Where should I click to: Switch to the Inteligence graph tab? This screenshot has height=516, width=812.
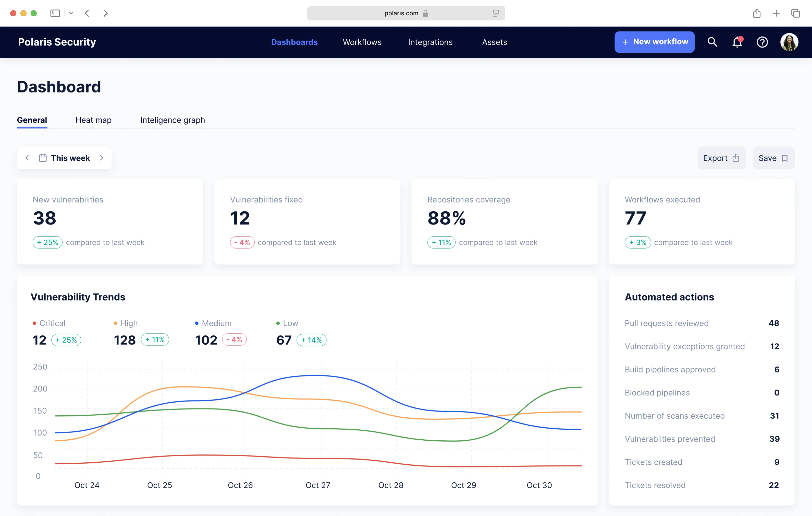pos(172,120)
